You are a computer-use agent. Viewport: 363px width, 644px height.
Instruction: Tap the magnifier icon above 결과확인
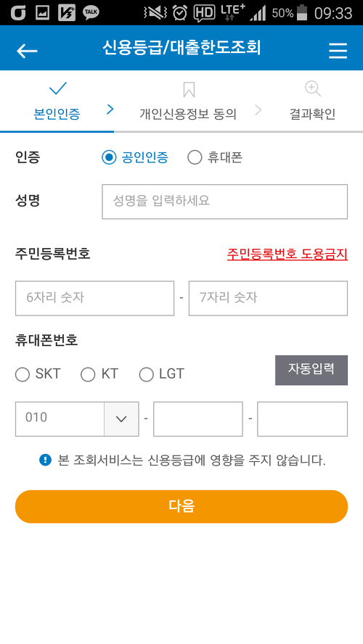312,88
